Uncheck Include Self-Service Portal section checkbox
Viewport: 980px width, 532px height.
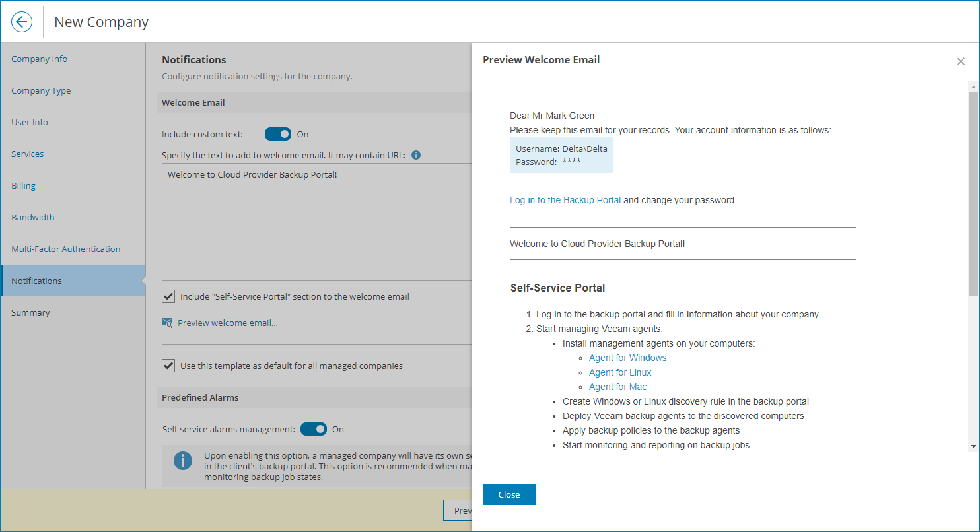(168, 296)
